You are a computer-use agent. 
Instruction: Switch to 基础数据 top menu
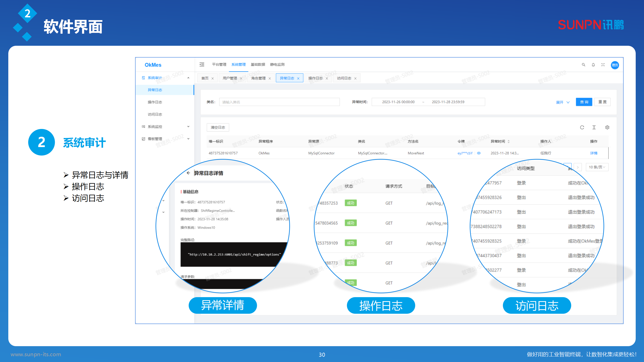point(258,65)
